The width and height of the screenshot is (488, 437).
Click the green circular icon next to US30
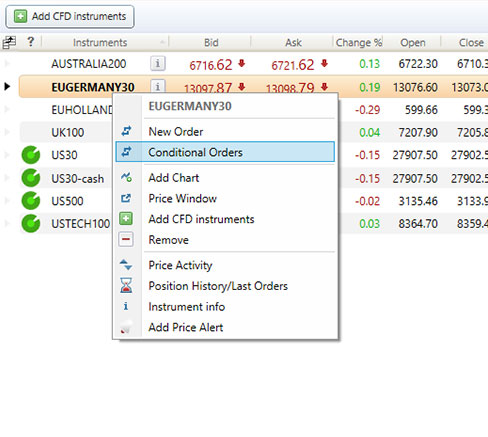point(31,155)
